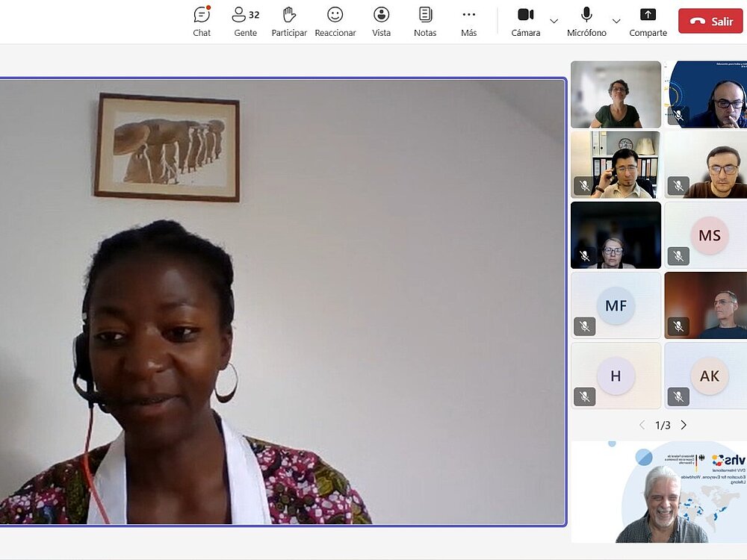Go to previous participants page
The height and width of the screenshot is (560, 747).
coord(641,425)
